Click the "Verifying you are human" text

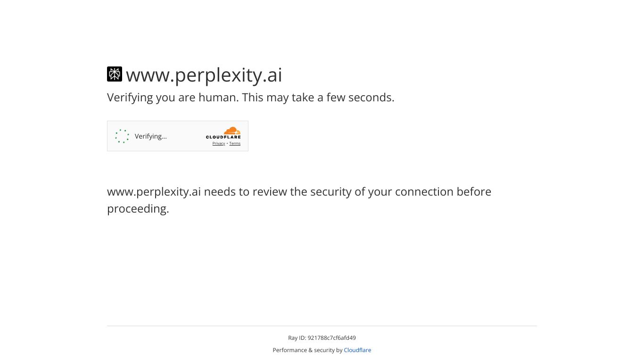pyautogui.click(x=173, y=98)
